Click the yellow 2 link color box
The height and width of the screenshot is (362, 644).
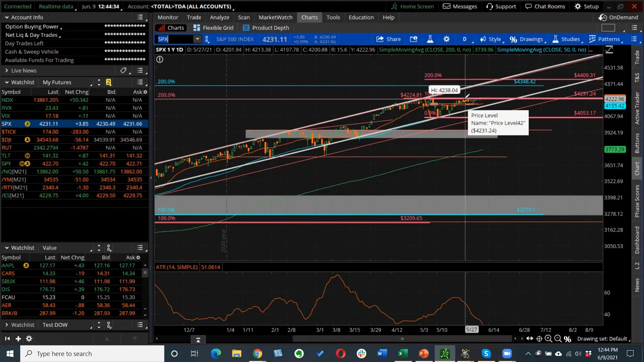108,82
